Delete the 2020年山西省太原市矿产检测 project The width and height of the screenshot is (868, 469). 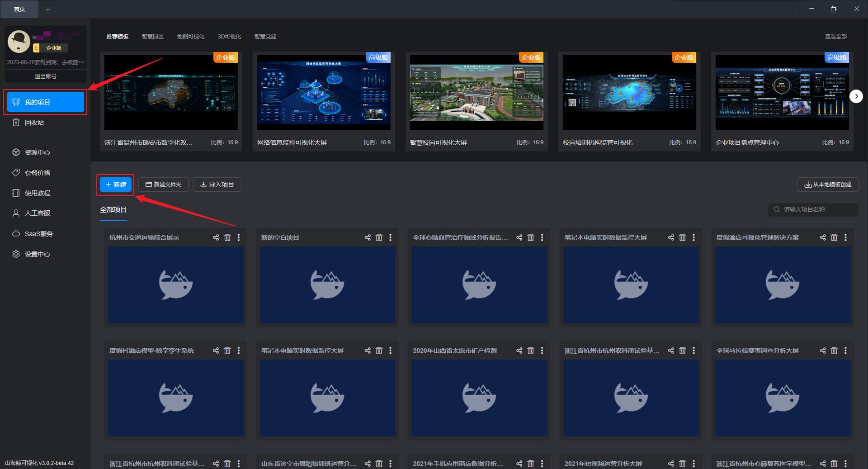pos(531,351)
